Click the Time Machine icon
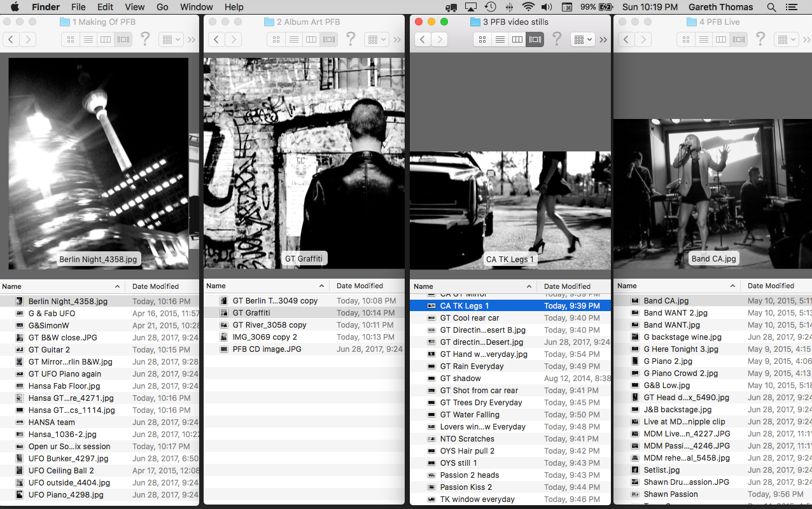 pyautogui.click(x=490, y=7)
